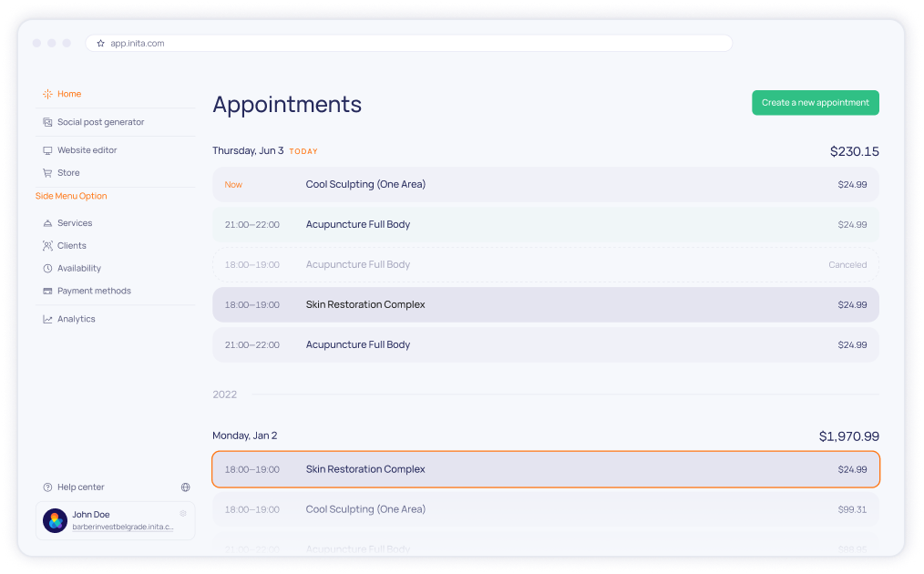Select the Payment methods card icon

(47, 291)
